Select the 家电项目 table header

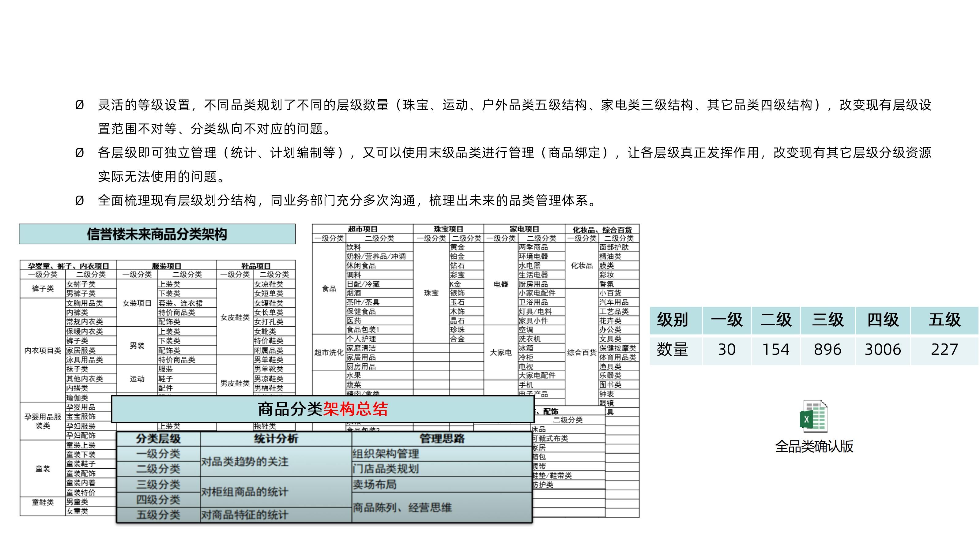coord(524,229)
